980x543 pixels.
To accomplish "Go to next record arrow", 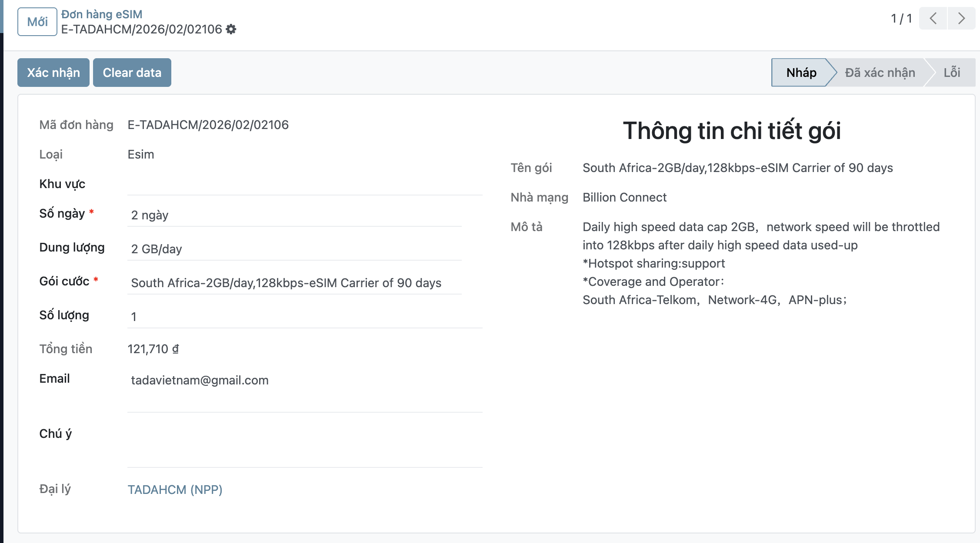I will click(961, 18).
